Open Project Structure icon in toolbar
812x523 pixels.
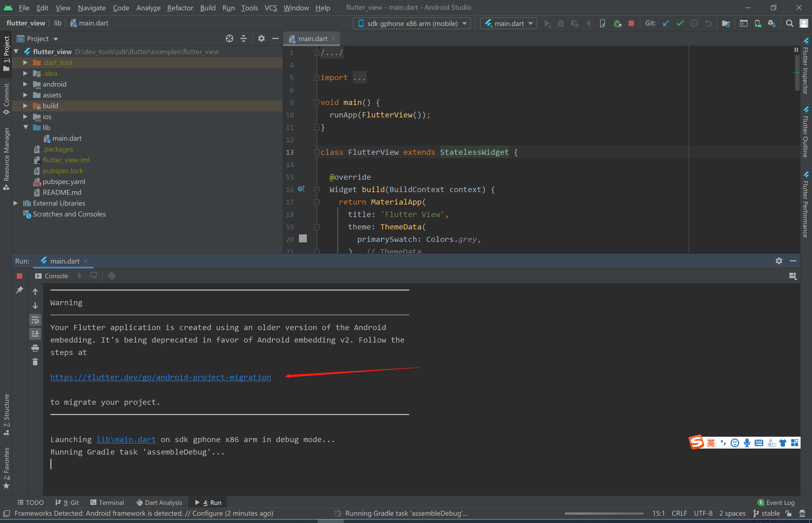[x=726, y=24]
